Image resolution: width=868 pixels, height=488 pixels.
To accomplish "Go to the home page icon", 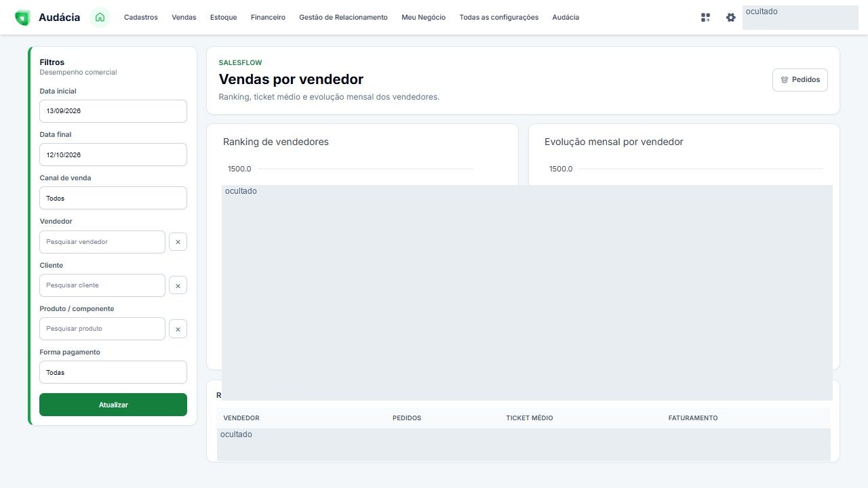I will pyautogui.click(x=100, y=18).
